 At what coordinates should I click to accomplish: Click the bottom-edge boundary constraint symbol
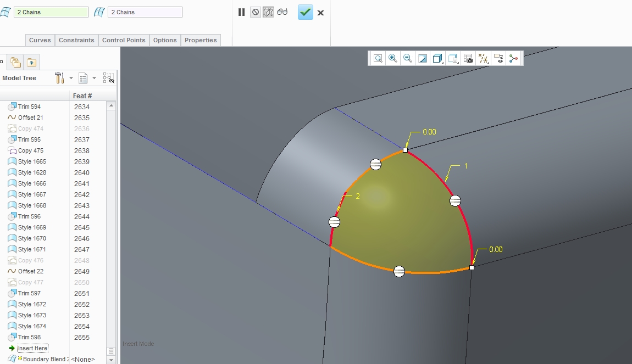click(x=399, y=271)
